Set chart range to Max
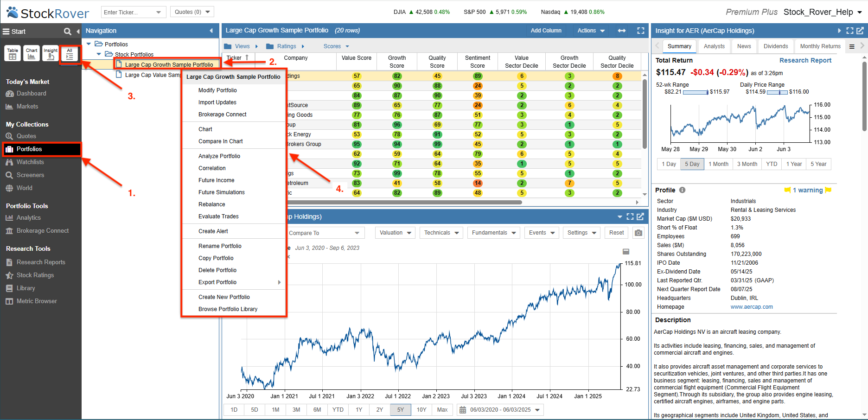The height and width of the screenshot is (420, 868). [x=442, y=410]
